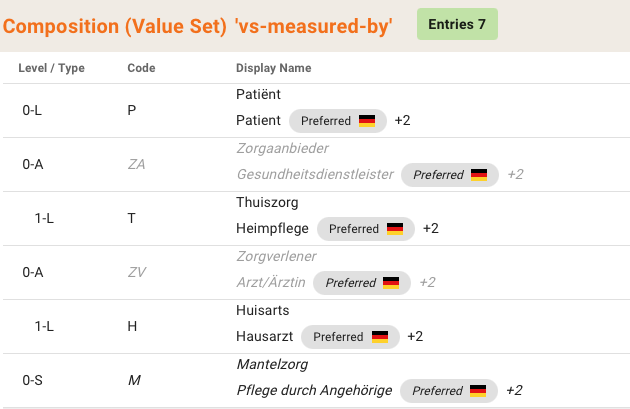This screenshot has width=630, height=409.
Task: Click the Mantelzorg display name
Action: [x=271, y=365]
